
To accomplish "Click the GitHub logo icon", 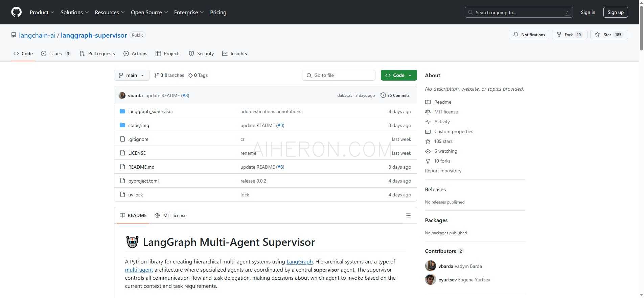I will coord(16,12).
